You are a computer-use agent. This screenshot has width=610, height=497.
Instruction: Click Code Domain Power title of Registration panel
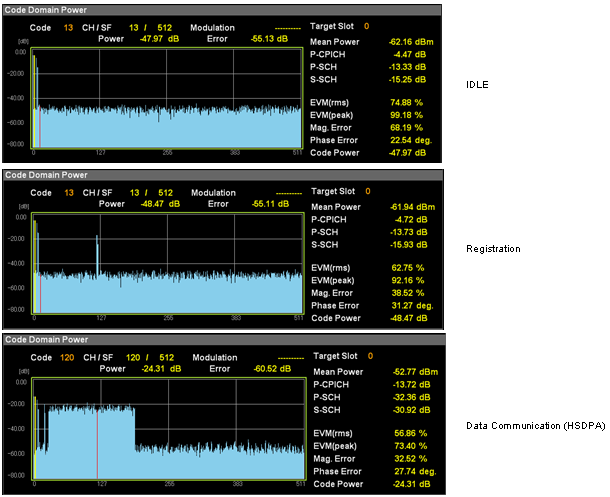click(x=46, y=175)
